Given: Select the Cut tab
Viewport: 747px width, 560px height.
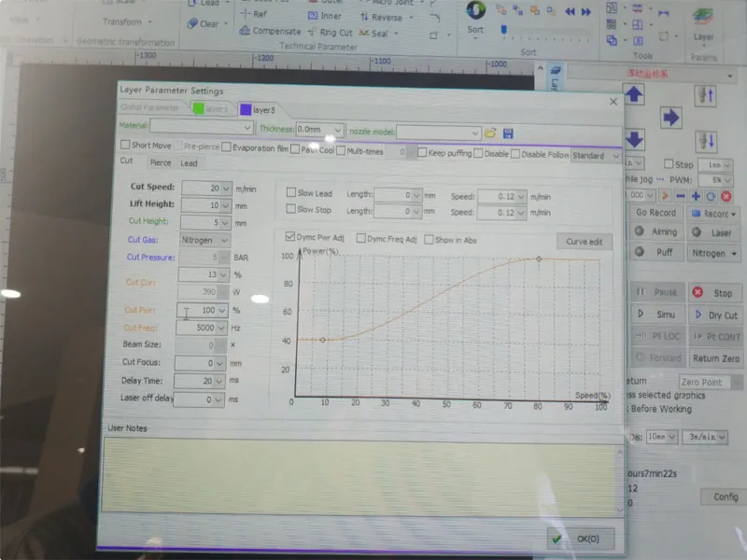Looking at the screenshot, I should click(126, 161).
